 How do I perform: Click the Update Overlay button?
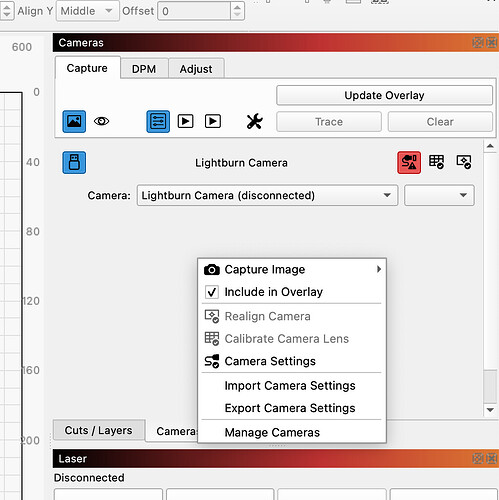(x=384, y=95)
